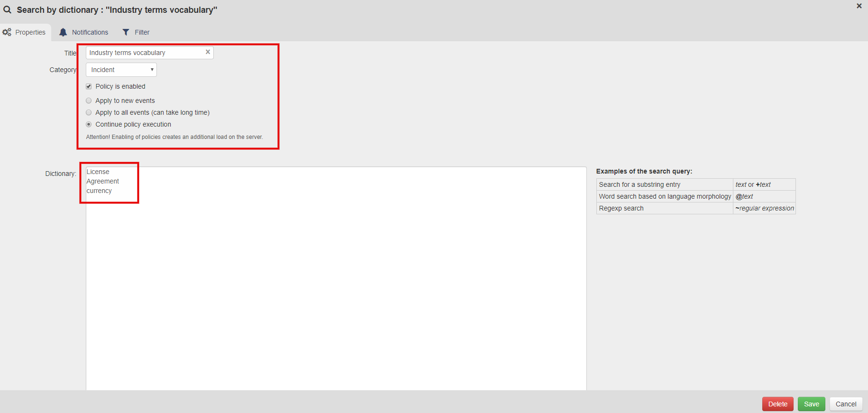Screen dimensions: 868x413
Task: Click in the Dictionary text area
Action: (x=336, y=285)
